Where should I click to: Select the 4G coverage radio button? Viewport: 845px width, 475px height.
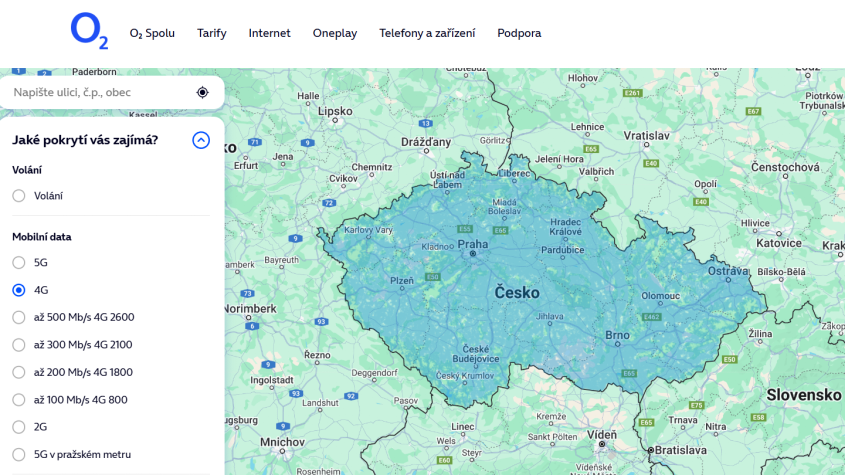coord(19,290)
